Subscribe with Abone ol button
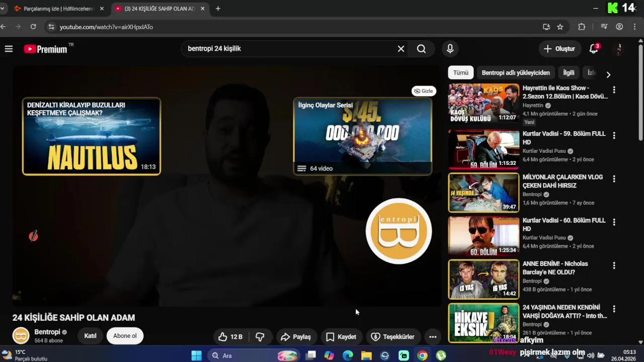Image resolution: width=644 pixels, height=362 pixels. click(125, 336)
